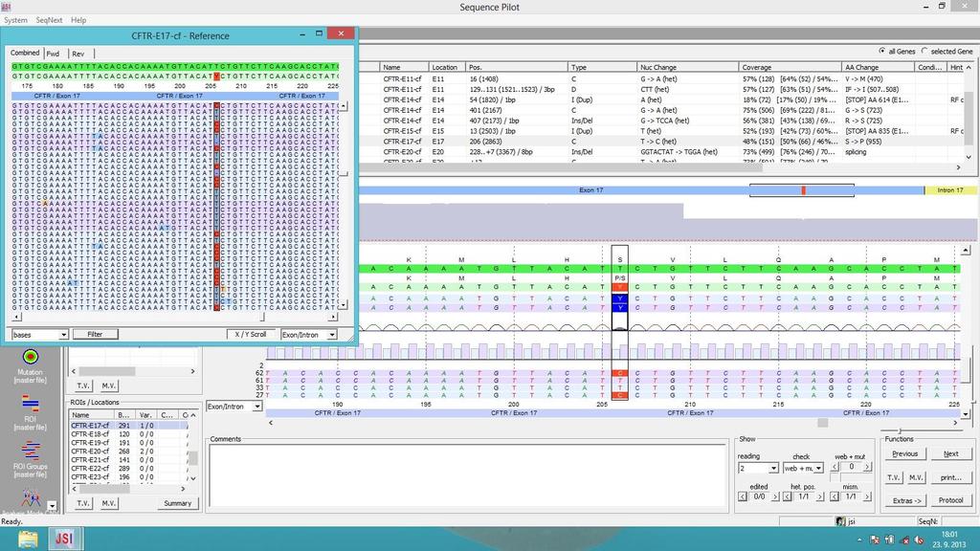Sort by the AA Change column header
The width and height of the screenshot is (980, 551).
pos(879,67)
